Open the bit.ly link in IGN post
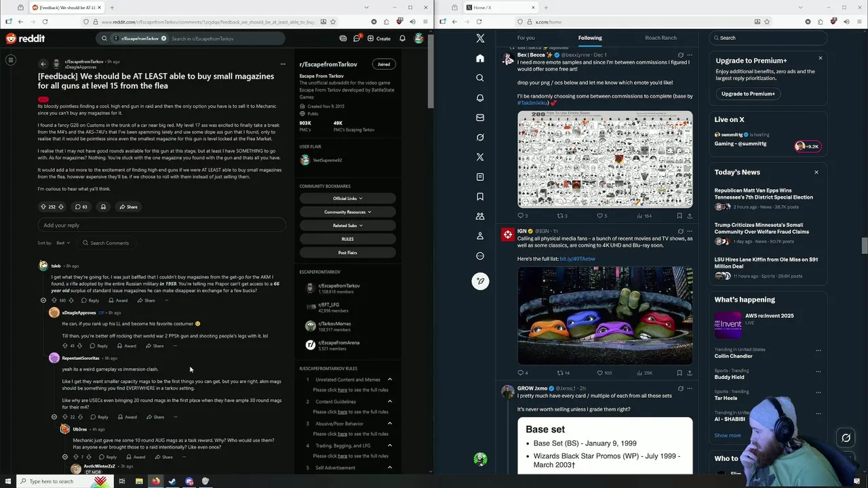Image resolution: width=868 pixels, height=488 pixels. tap(578, 259)
